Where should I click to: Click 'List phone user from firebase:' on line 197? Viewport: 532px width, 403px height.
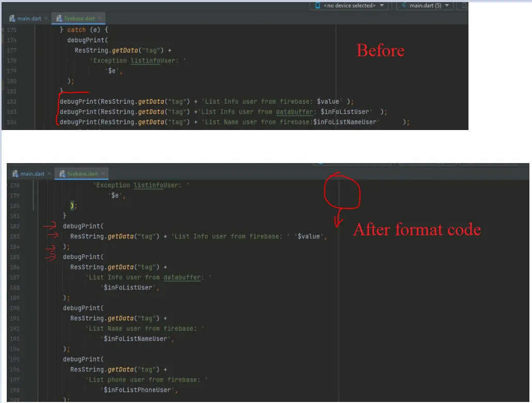pos(147,380)
